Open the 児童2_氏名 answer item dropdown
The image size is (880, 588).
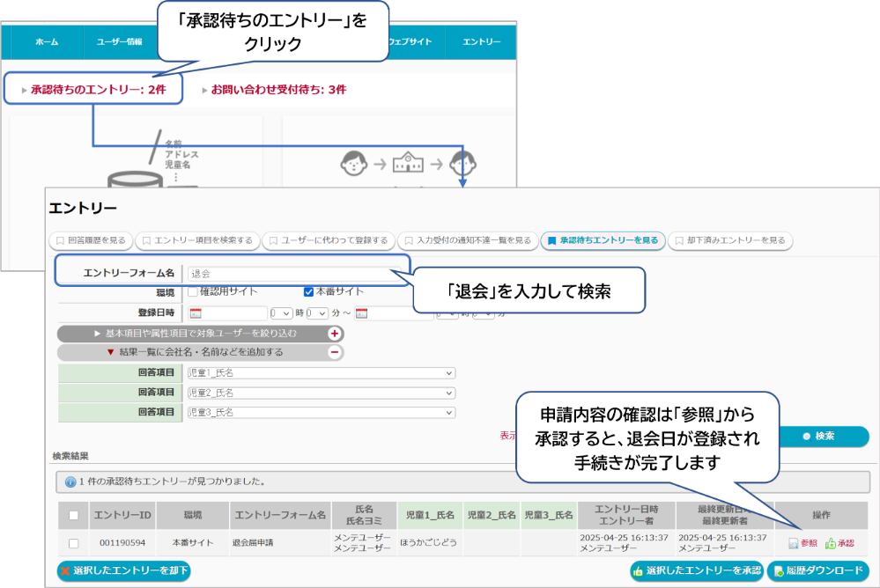click(321, 393)
